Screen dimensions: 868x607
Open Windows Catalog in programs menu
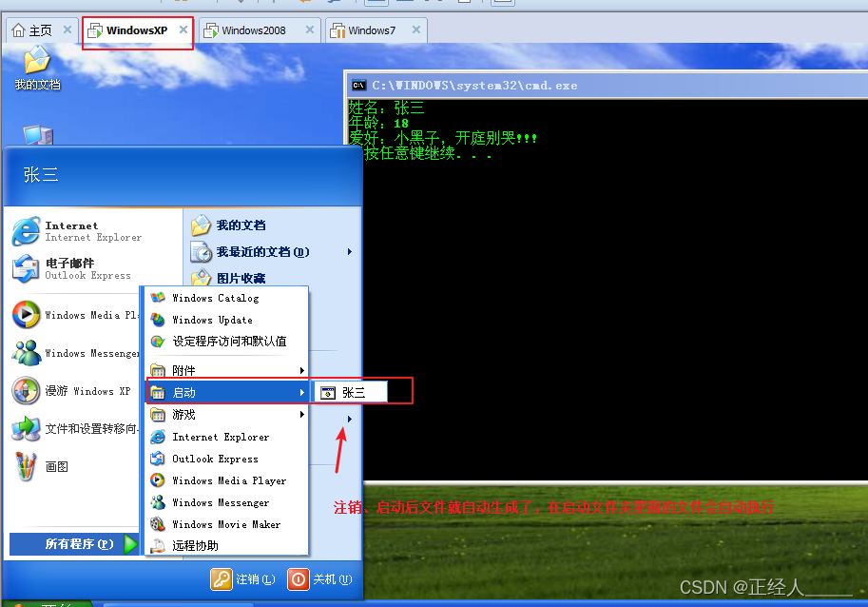226,298
